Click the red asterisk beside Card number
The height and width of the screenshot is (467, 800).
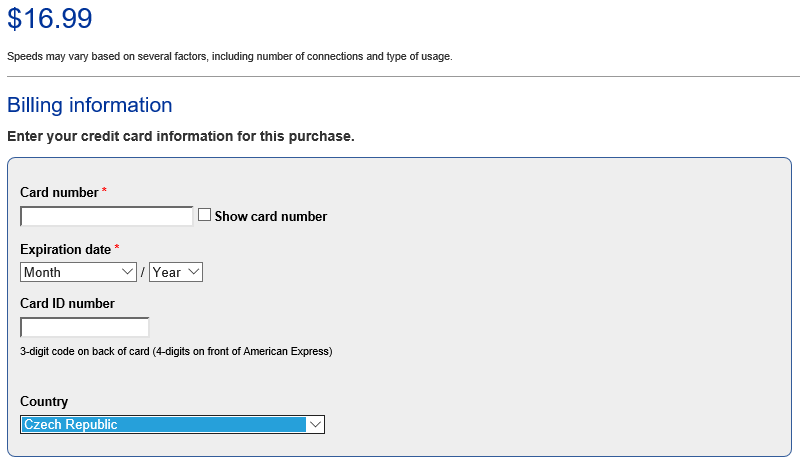(104, 191)
